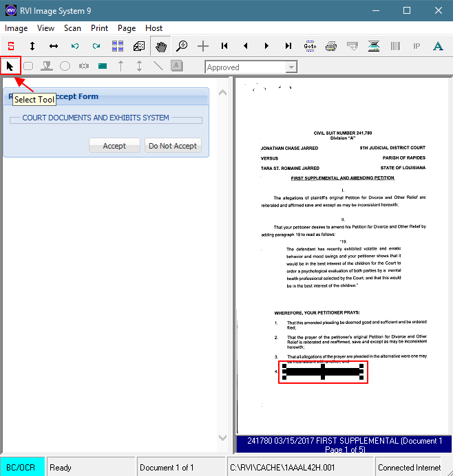The width and height of the screenshot is (453, 476).
Task: Open the Host menu
Action: (x=154, y=28)
